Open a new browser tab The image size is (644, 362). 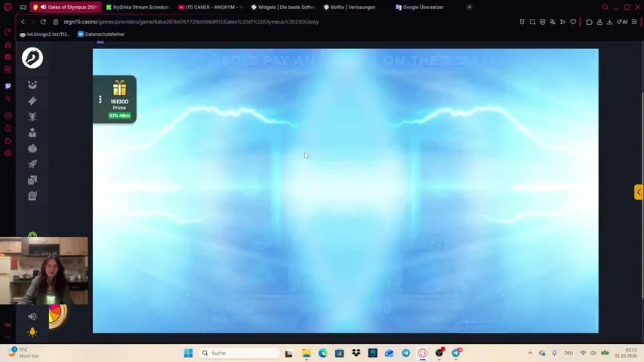pos(469,7)
